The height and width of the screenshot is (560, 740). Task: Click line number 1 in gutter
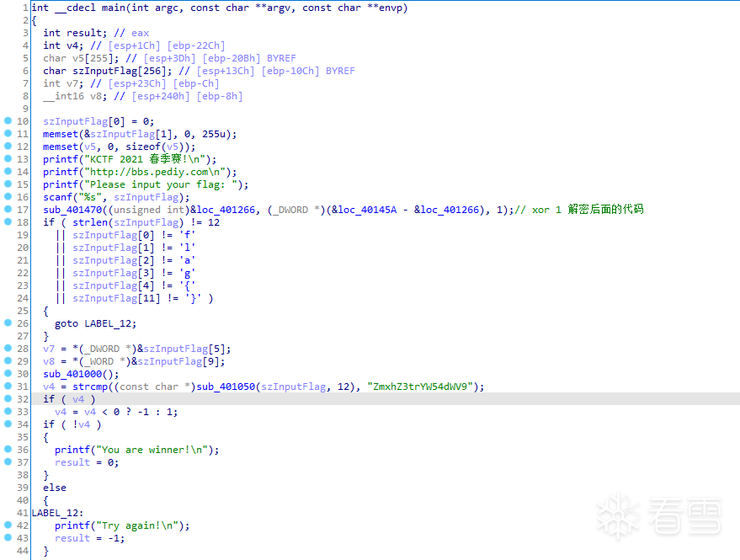(24, 8)
